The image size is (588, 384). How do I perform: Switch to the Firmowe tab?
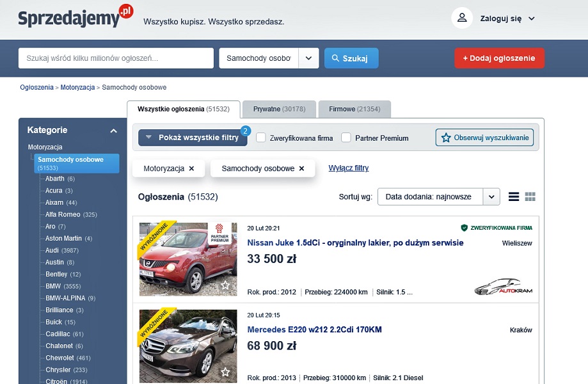(354, 109)
